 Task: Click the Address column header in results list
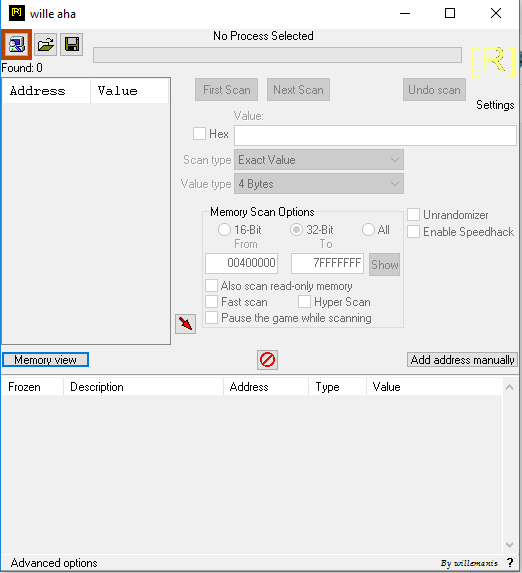46,91
